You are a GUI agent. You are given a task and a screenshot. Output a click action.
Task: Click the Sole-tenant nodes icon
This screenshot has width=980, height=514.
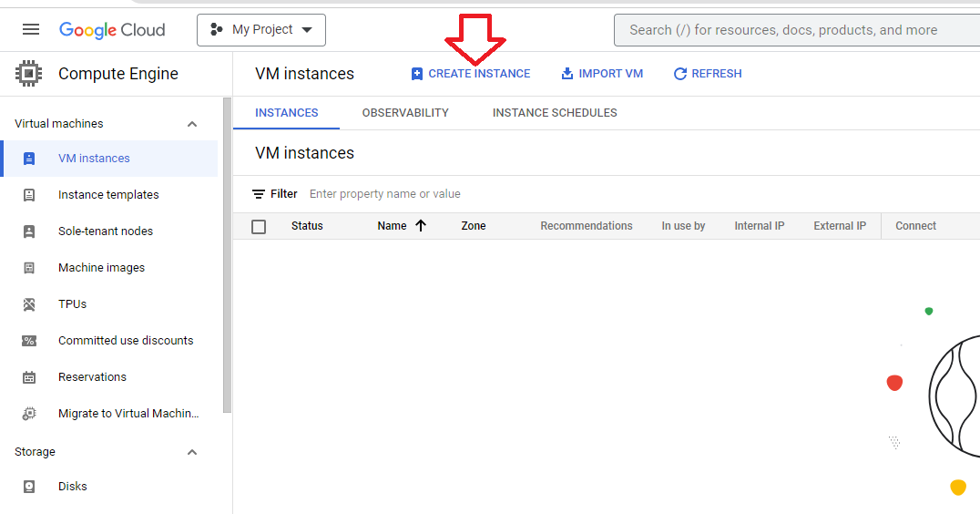(x=29, y=231)
